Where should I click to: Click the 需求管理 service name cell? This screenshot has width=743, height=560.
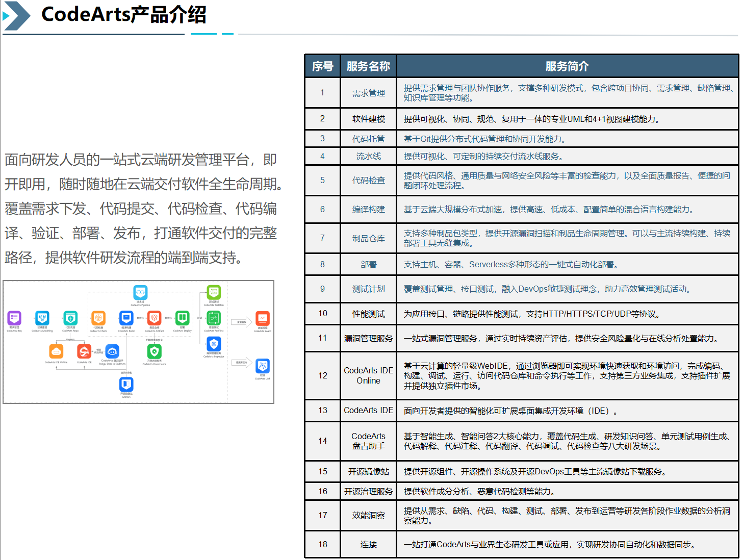tap(368, 93)
